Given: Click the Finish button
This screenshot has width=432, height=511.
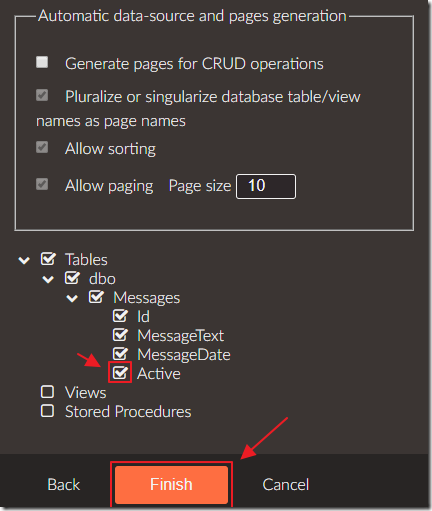Looking at the screenshot, I should point(171,484).
